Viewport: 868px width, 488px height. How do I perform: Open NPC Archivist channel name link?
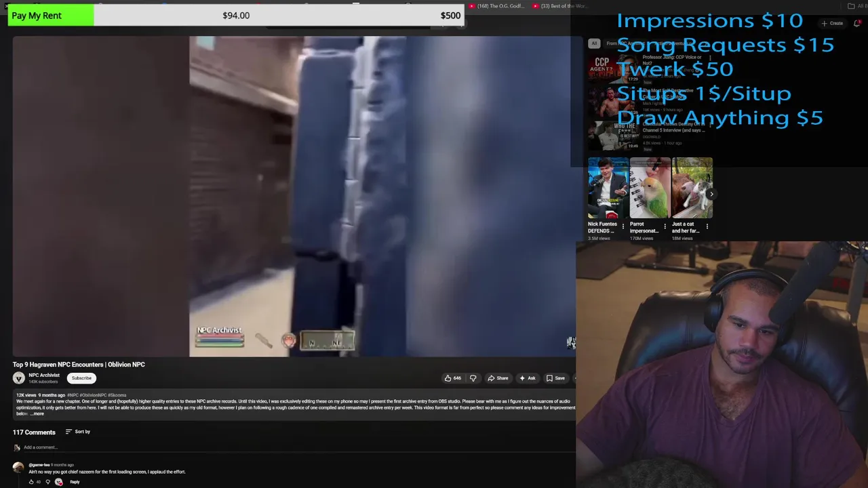point(44,375)
